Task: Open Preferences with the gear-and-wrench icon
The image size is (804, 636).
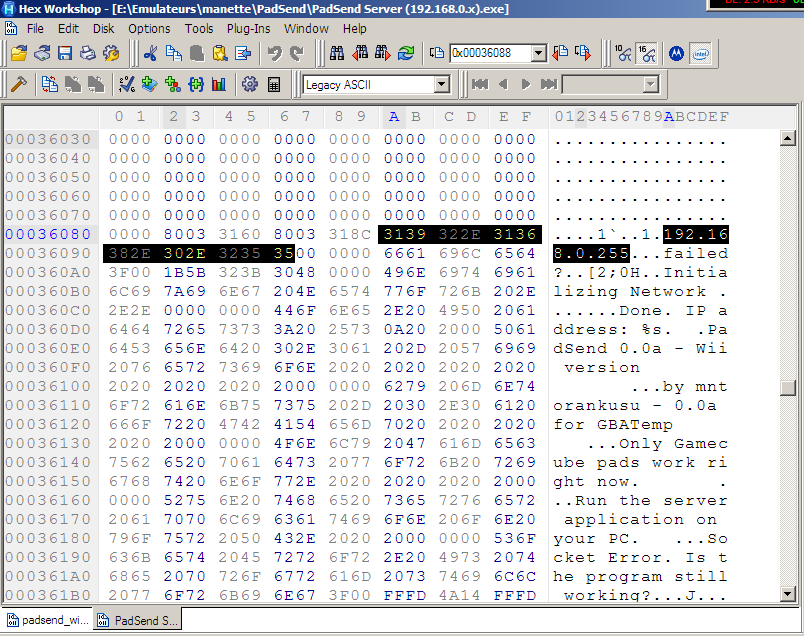Action: point(111,53)
